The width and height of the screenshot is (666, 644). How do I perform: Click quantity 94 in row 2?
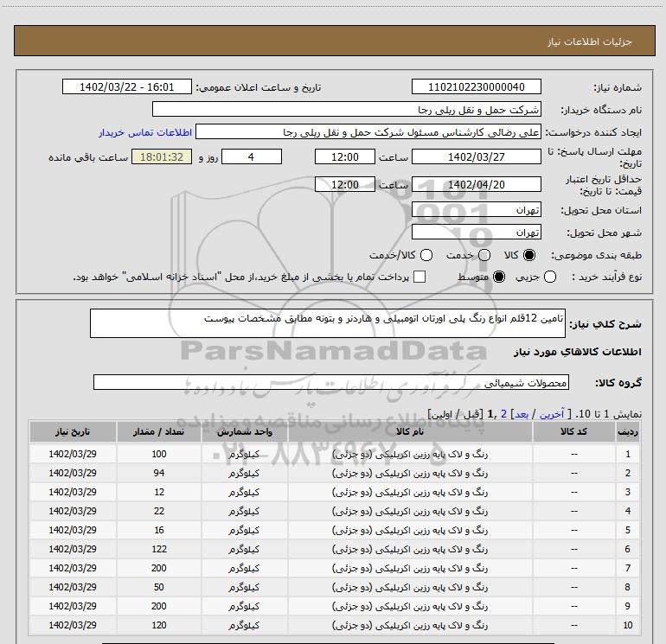(x=159, y=473)
